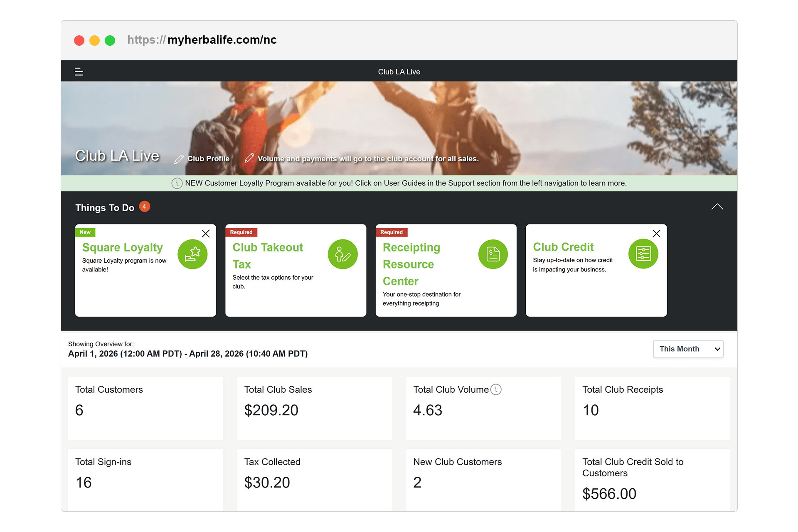Click the Club Takeout Tax person icon
The image size is (798, 532).
coord(342,254)
